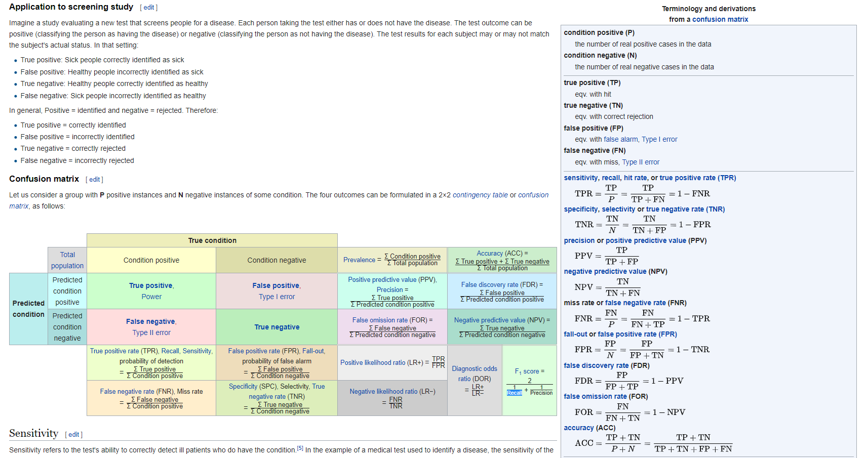
Task: Select the 'Predicted condition' bold row header
Action: pos(28,309)
